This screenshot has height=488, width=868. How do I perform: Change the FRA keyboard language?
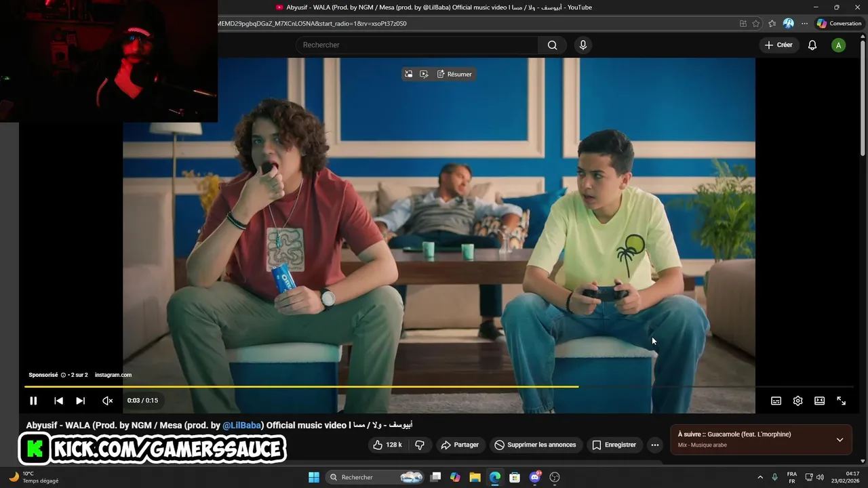click(792, 477)
